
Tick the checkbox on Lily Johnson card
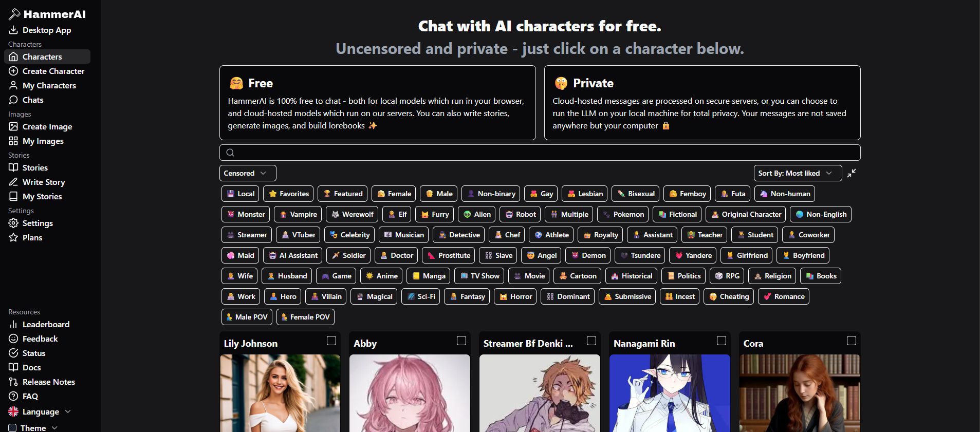click(331, 341)
